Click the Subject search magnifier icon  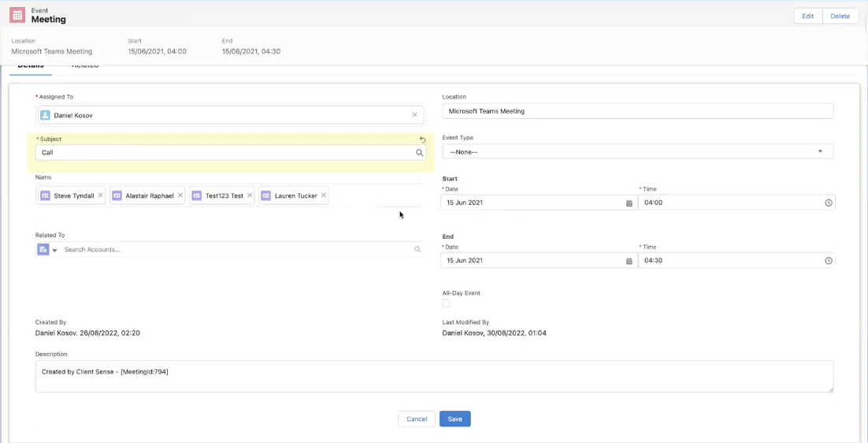point(420,153)
